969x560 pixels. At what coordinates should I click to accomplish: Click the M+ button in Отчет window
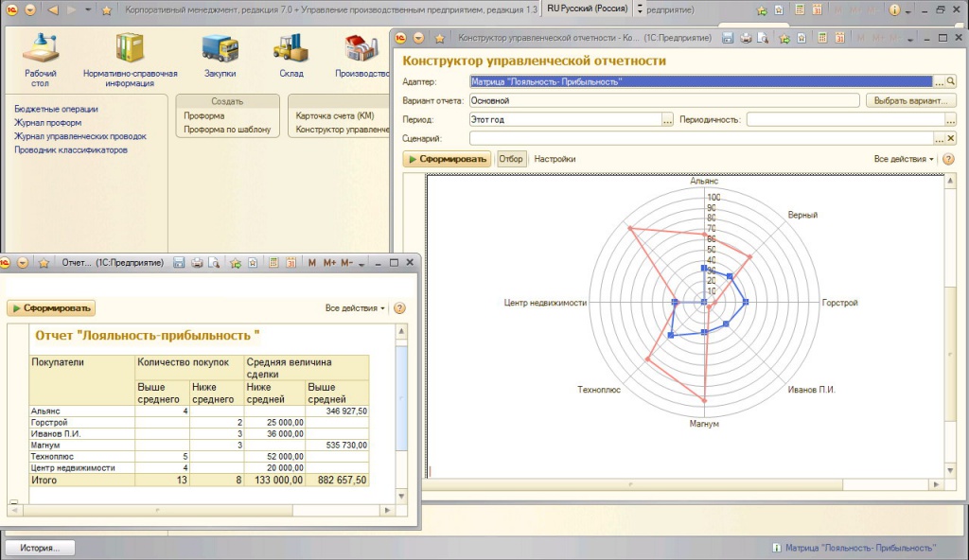[329, 263]
